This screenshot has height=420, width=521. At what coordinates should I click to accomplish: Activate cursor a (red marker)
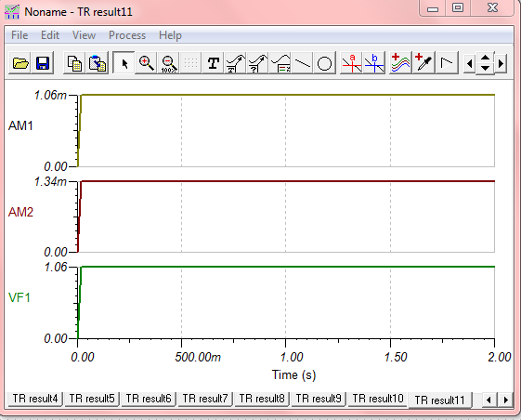[x=352, y=63]
